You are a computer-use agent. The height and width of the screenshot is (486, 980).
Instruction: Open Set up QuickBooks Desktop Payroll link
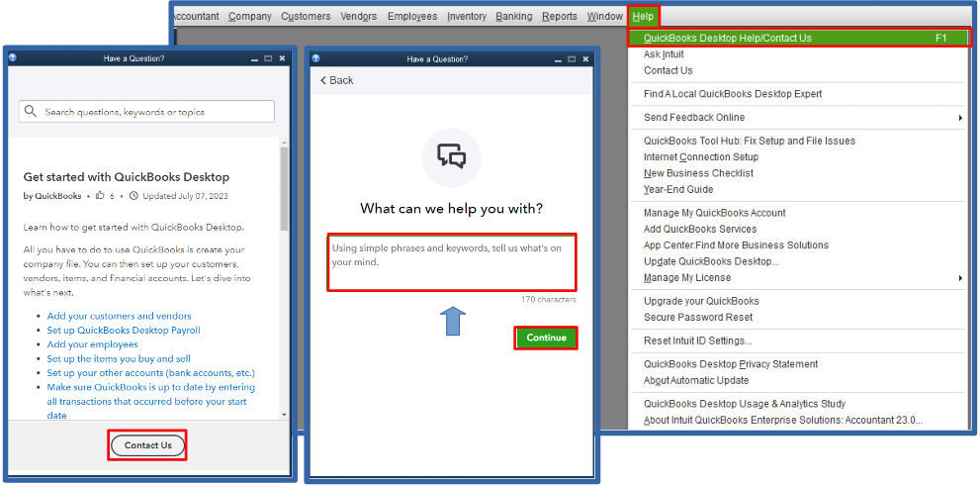[x=124, y=331]
